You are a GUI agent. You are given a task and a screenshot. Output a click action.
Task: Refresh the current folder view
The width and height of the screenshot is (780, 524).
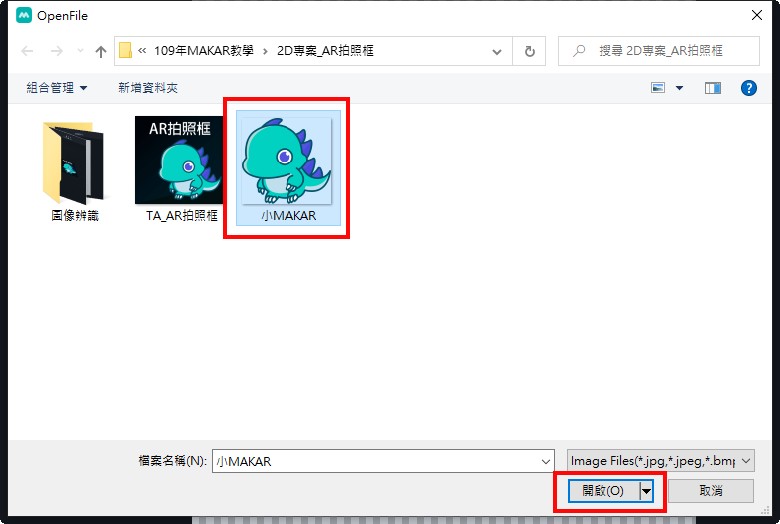tap(529, 51)
